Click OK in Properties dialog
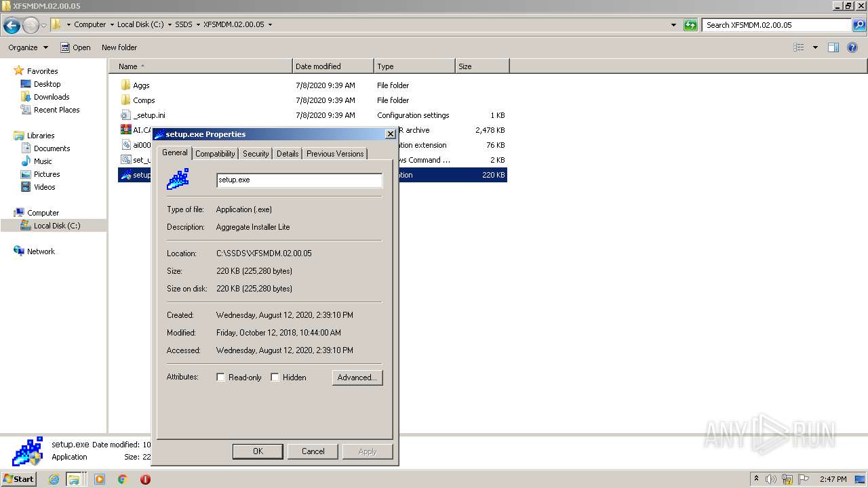Image resolution: width=868 pixels, height=488 pixels. click(258, 451)
